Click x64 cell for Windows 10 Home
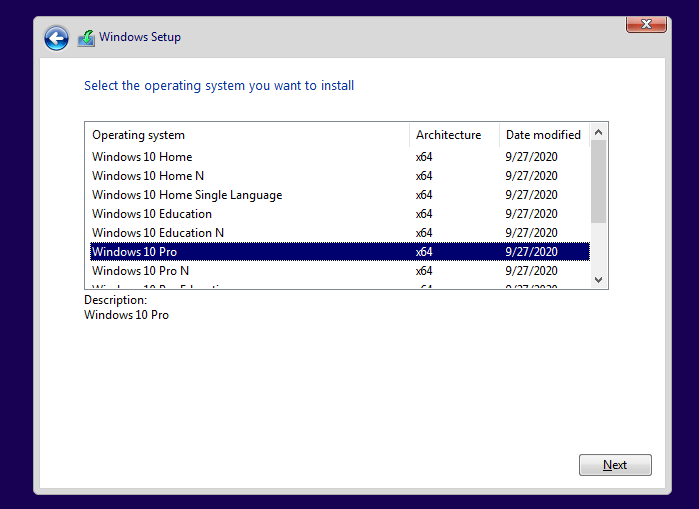The width and height of the screenshot is (699, 509). (424, 157)
